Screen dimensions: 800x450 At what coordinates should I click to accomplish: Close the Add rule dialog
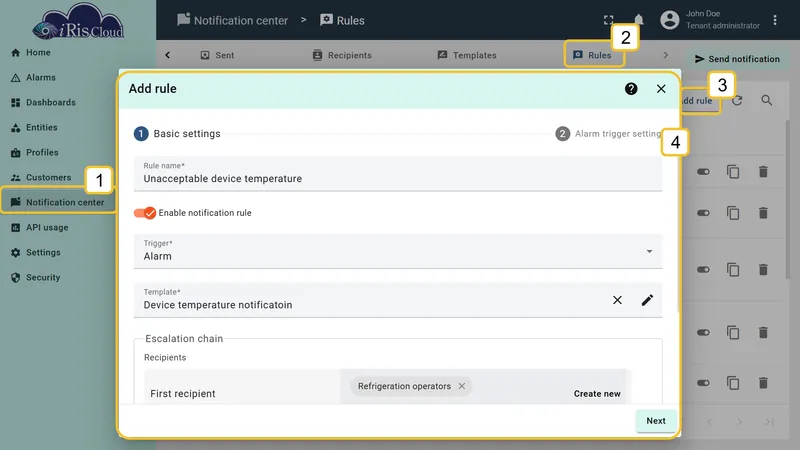pos(661,89)
